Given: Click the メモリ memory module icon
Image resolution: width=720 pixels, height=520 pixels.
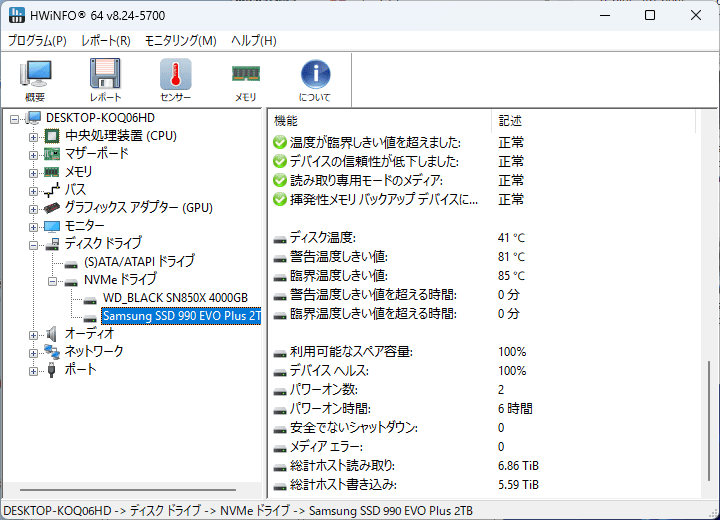Looking at the screenshot, I should (x=245, y=79).
